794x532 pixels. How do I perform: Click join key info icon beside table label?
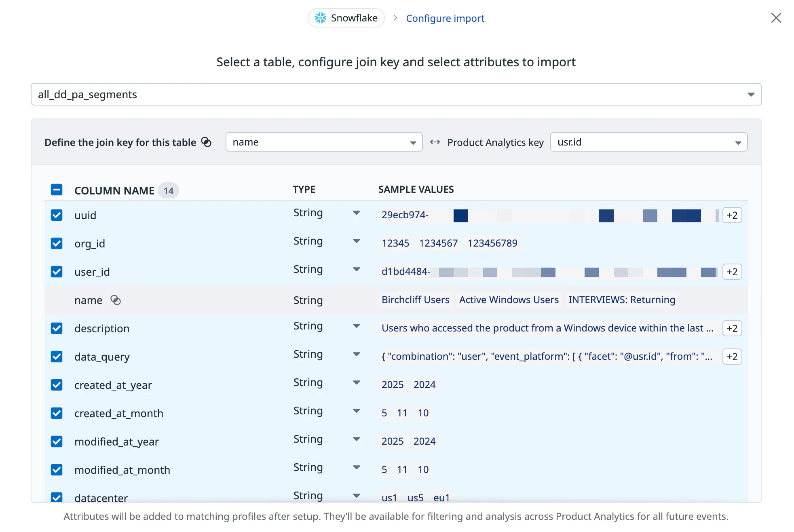206,142
